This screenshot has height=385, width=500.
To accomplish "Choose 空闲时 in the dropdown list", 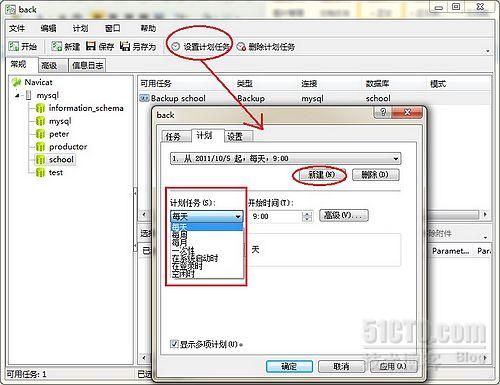I will click(207, 274).
